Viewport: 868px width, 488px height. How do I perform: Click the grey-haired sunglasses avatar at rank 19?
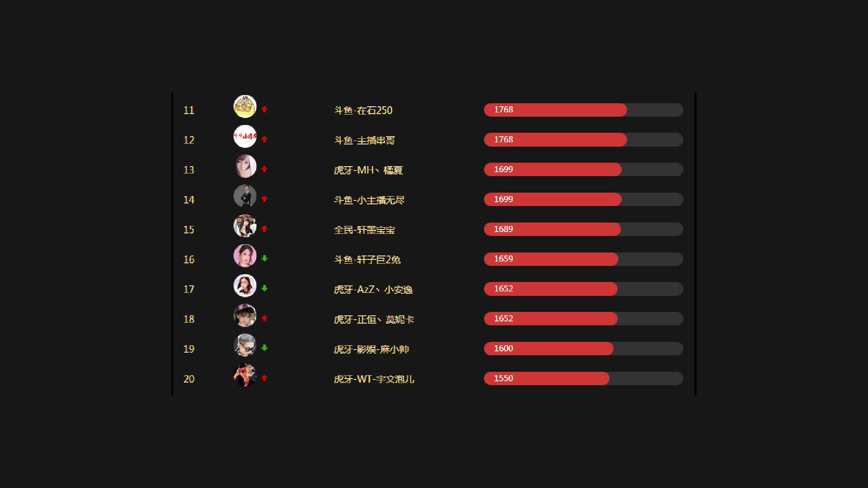[245, 345]
